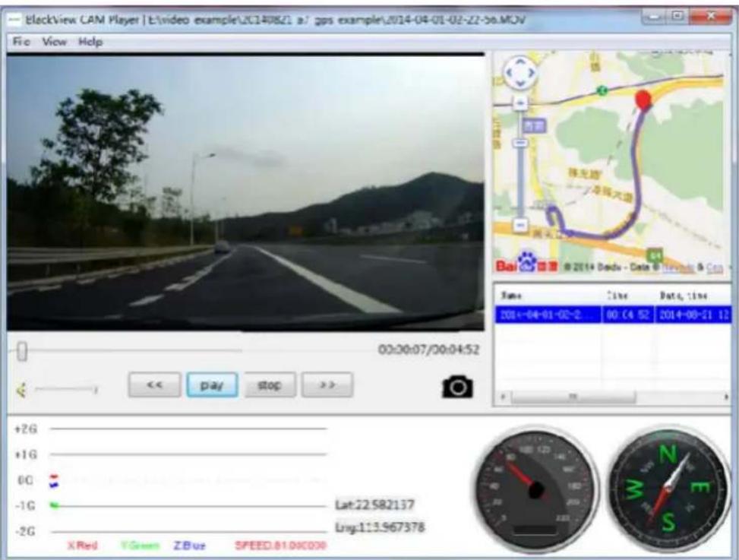Click the playback time 00:00:07/00:04:52

pos(428,350)
